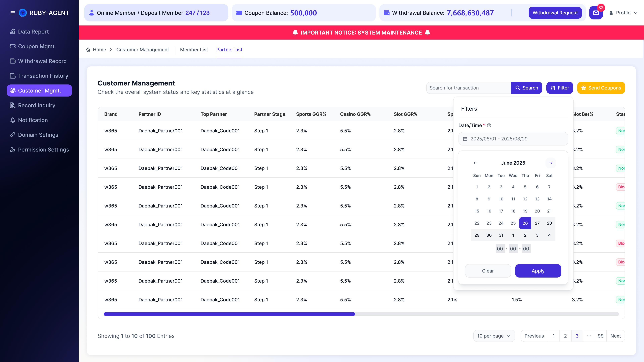Select June 20 in calendar
The height and width of the screenshot is (362, 644).
(537, 211)
